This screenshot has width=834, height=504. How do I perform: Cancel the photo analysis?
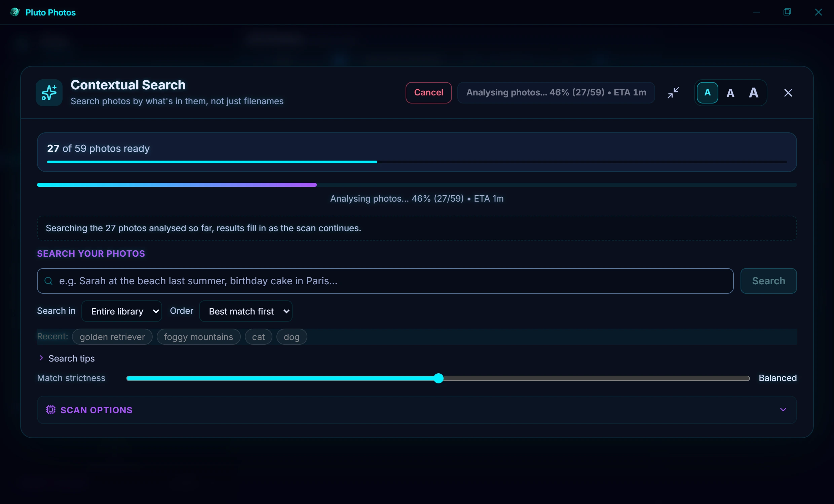428,93
